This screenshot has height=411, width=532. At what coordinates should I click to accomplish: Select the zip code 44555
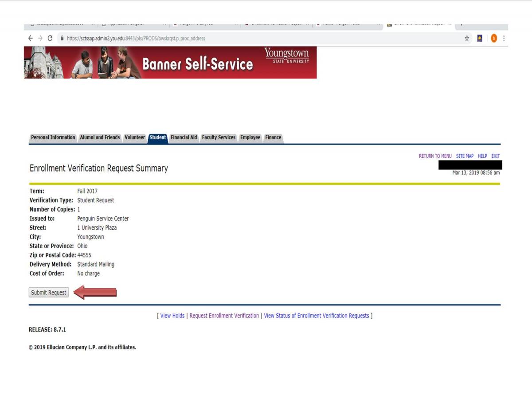(x=84, y=255)
